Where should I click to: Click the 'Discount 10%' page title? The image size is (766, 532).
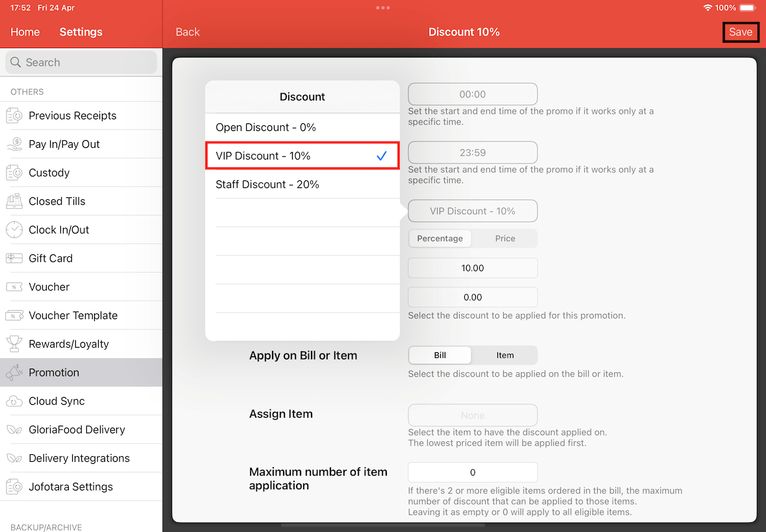tap(463, 32)
